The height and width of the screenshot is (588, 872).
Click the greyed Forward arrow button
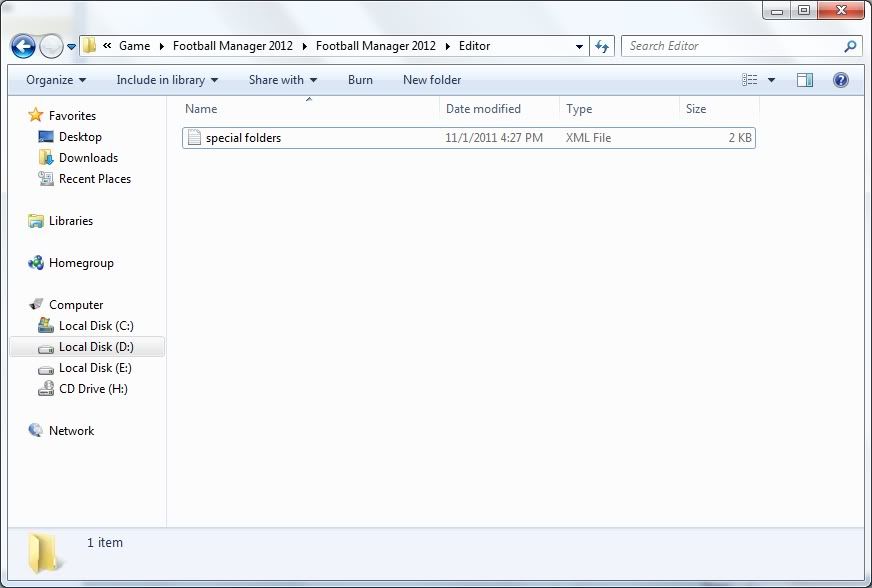51,46
